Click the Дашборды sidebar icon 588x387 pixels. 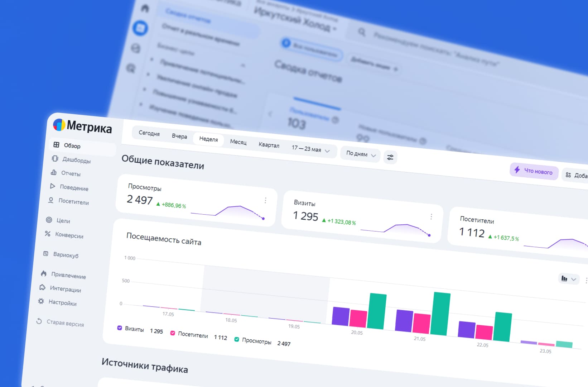55,158
